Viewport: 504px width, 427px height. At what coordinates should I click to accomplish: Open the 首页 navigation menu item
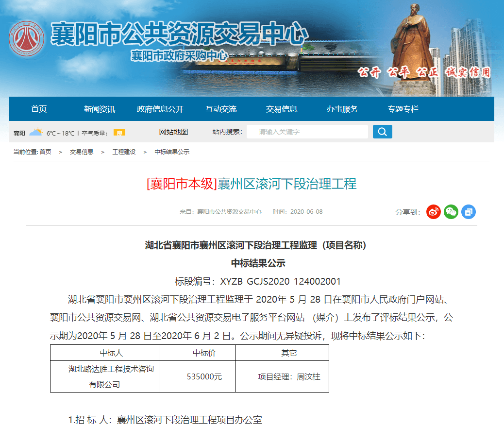point(39,109)
